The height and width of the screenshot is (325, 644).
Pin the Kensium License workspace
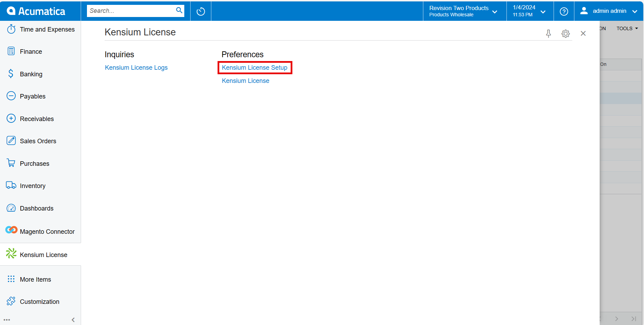tap(548, 34)
